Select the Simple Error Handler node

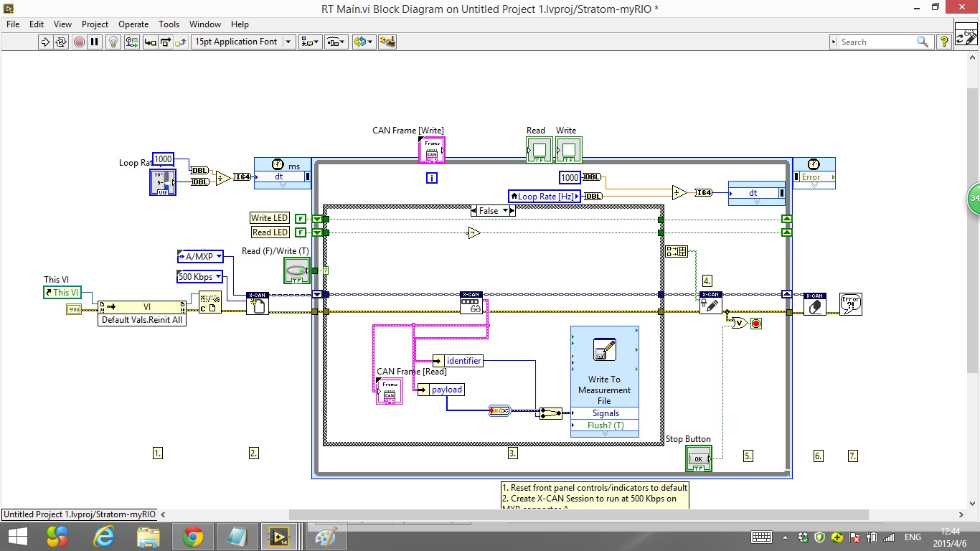click(851, 303)
